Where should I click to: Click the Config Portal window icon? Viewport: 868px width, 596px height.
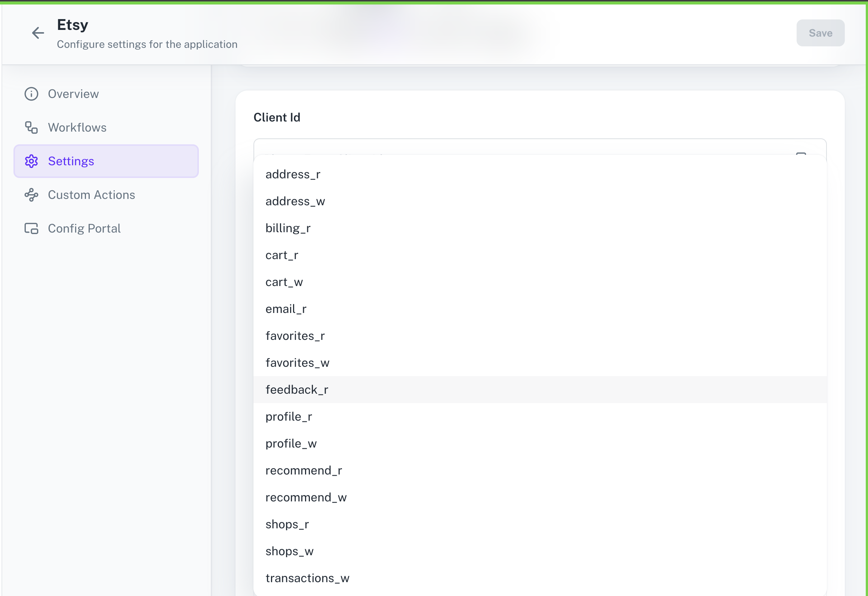(31, 228)
